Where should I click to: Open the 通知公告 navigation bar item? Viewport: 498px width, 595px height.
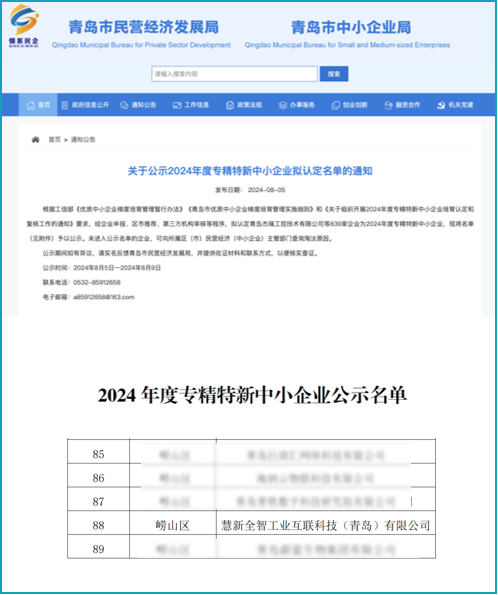[x=138, y=105]
